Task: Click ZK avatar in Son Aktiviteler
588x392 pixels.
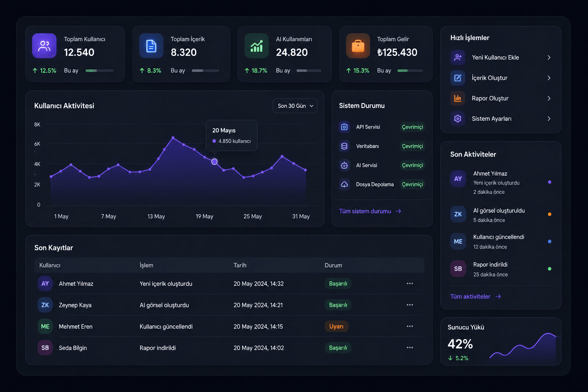Action: pyautogui.click(x=458, y=214)
